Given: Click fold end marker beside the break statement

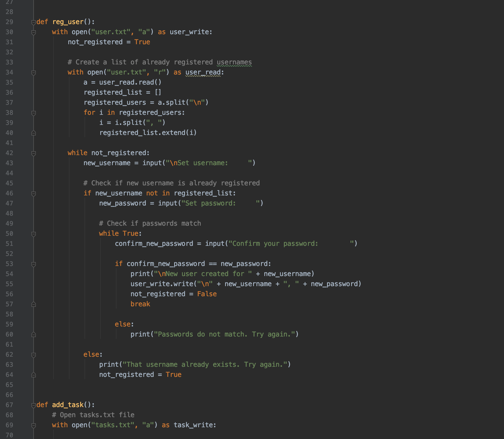Looking at the screenshot, I should (34, 304).
